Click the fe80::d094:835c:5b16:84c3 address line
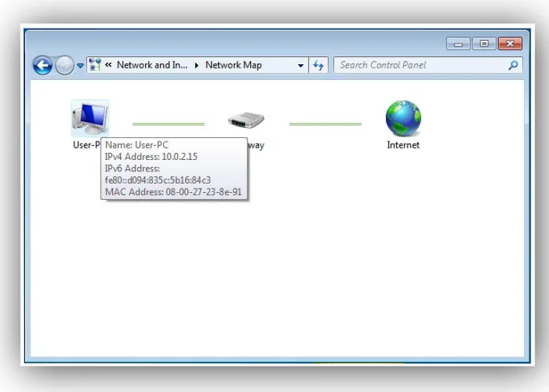The image size is (549, 392). [158, 180]
